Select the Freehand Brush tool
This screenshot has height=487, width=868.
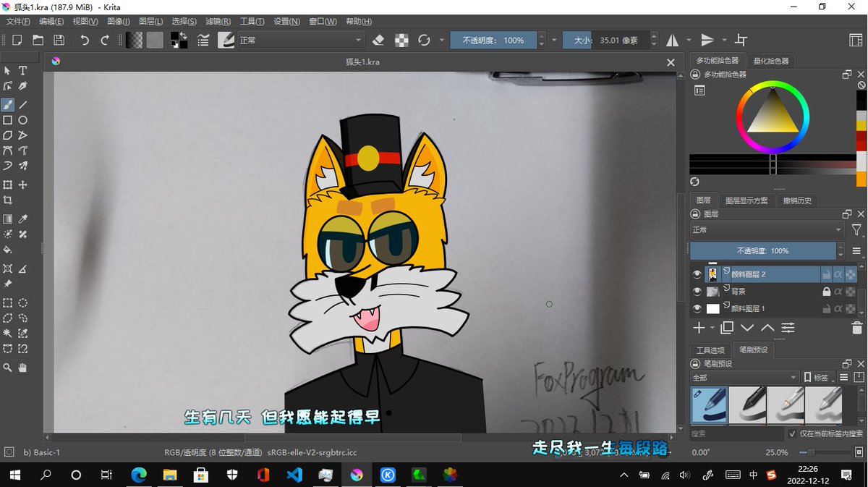coord(7,105)
